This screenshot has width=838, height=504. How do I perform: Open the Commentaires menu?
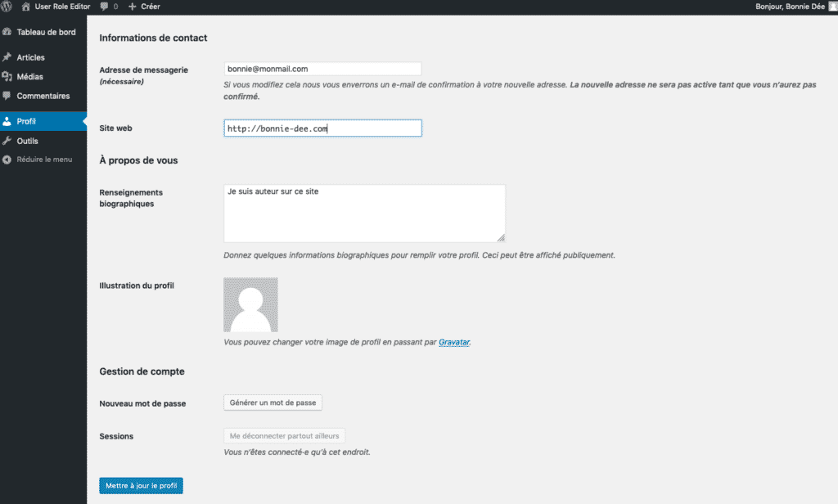click(43, 96)
